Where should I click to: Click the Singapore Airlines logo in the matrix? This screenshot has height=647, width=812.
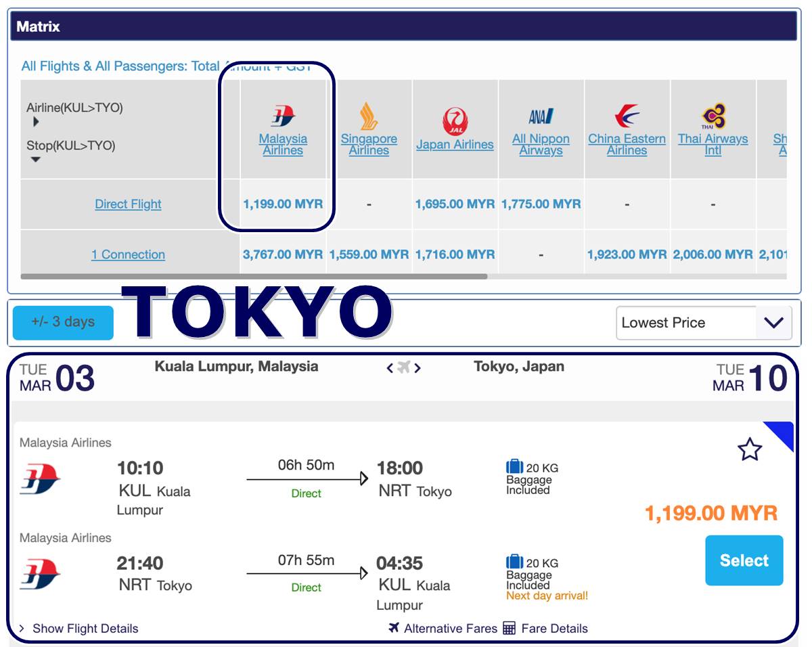tap(369, 116)
